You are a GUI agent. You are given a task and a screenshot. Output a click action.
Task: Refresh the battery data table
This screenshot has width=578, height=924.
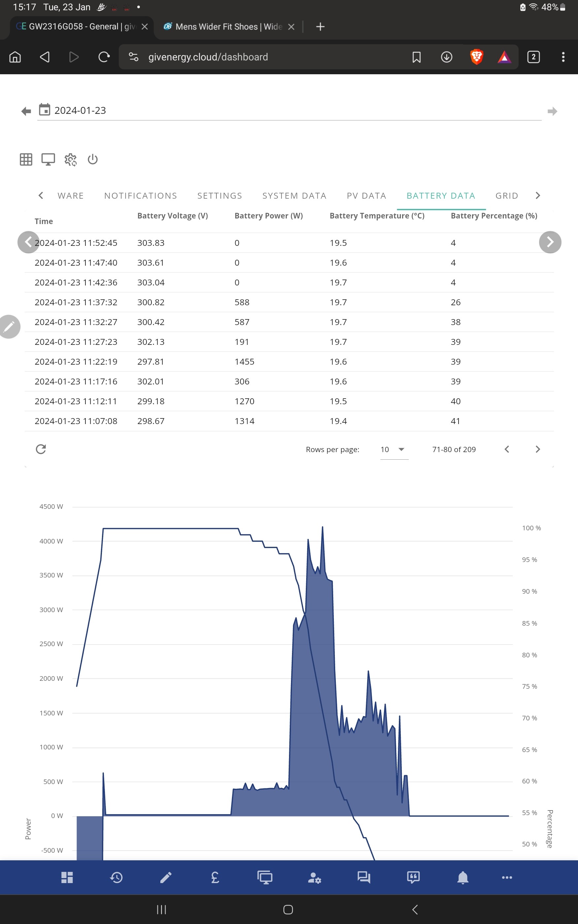click(41, 449)
